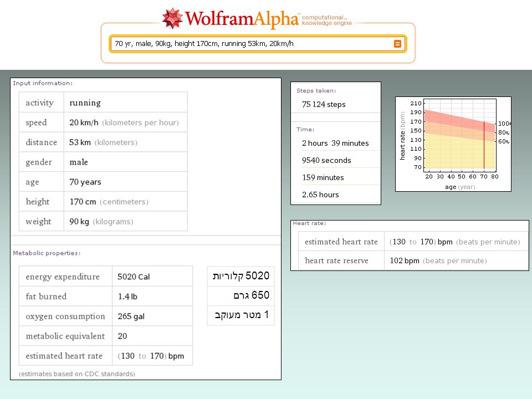Select the '2 hours 39 minutes' value
The image size is (532, 399).
(x=335, y=143)
